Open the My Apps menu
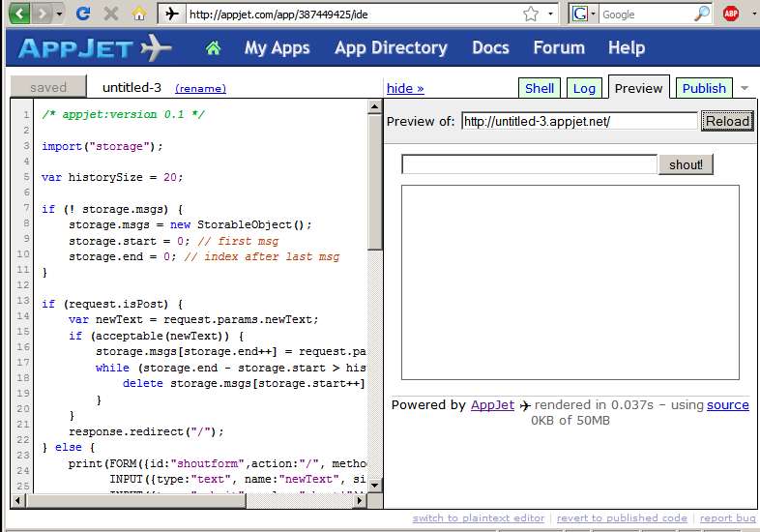The width and height of the screenshot is (760, 532). point(278,48)
